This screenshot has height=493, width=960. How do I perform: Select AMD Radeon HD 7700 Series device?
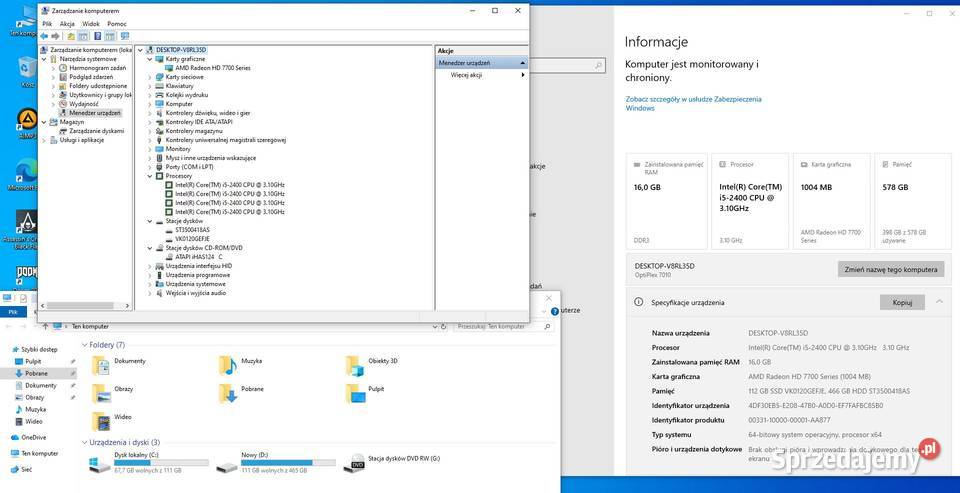click(x=212, y=67)
